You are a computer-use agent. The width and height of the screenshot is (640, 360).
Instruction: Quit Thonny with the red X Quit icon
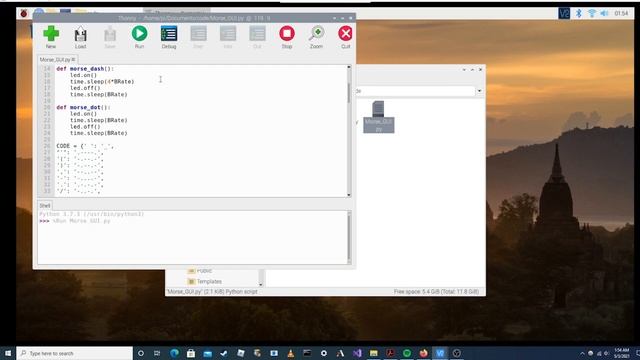(x=345, y=36)
